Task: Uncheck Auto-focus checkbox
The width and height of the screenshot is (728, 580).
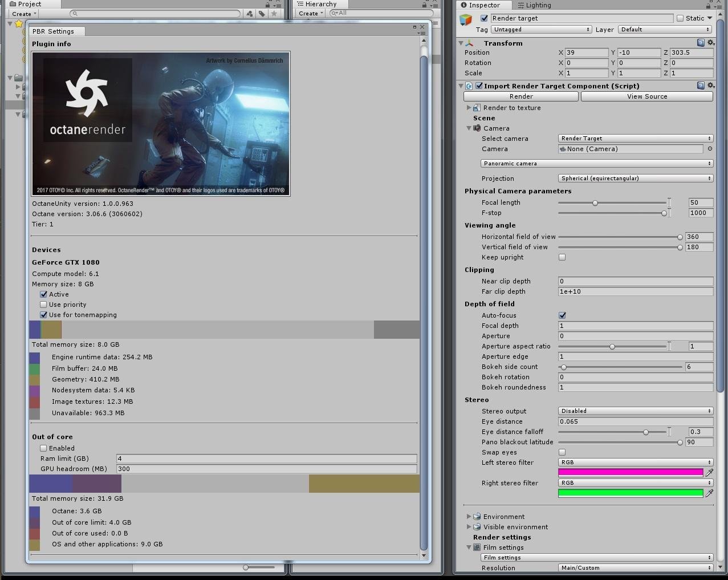Action: tap(562, 315)
